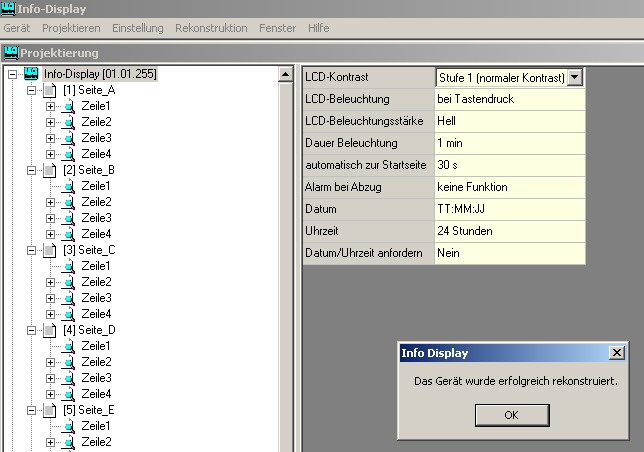The height and width of the screenshot is (452, 644).
Task: Click the page icon of Seite_E
Action: tap(50, 410)
